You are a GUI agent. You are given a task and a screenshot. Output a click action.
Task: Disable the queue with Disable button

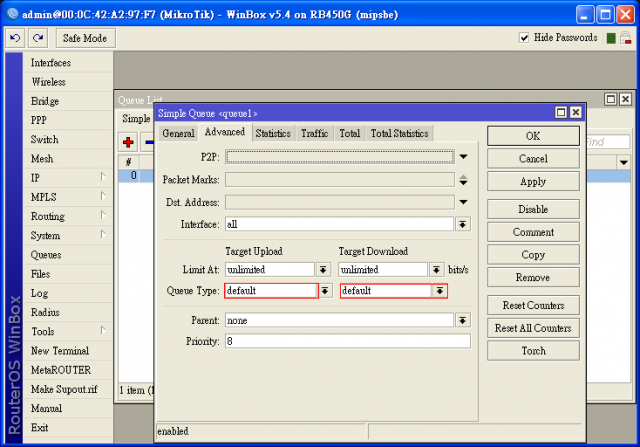coord(533,209)
